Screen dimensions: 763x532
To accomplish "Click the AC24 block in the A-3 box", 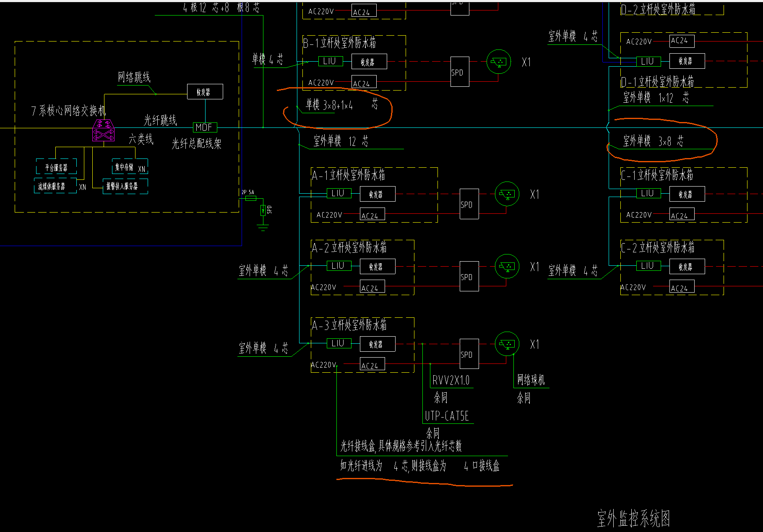I will click(x=372, y=364).
